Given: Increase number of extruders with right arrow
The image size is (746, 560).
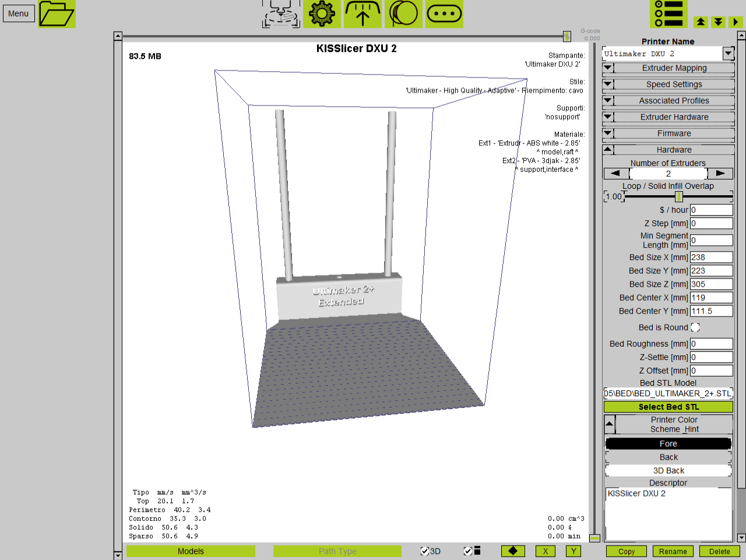Looking at the screenshot, I should (x=720, y=173).
